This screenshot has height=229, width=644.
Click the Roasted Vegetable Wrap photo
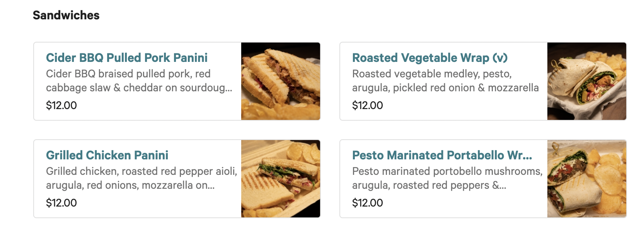coord(586,81)
